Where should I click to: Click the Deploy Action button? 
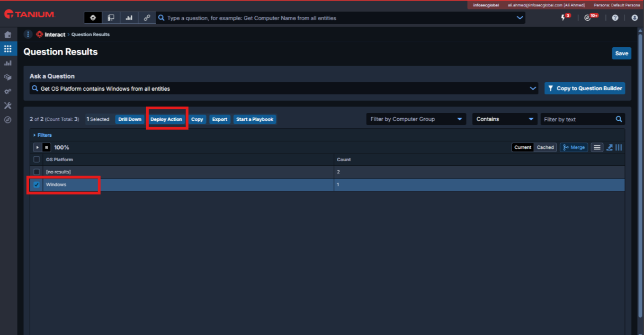(x=166, y=119)
